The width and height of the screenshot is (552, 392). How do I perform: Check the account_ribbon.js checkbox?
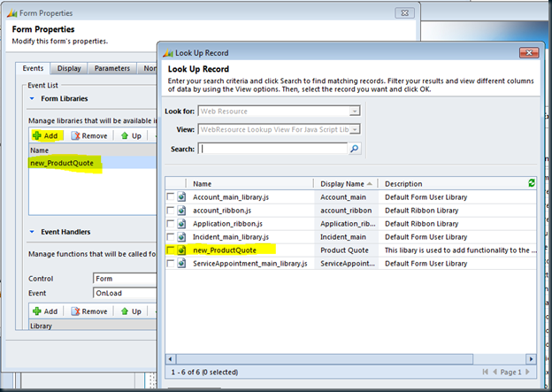tap(170, 211)
